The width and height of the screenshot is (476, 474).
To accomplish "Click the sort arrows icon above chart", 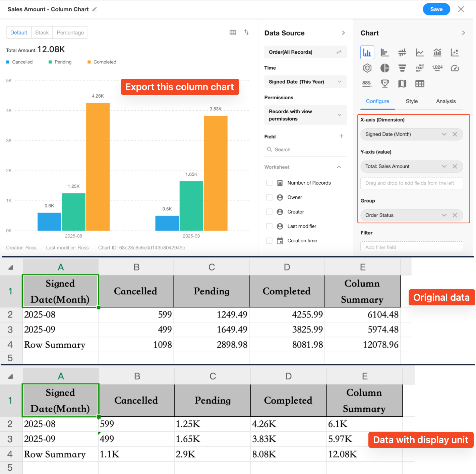I will pyautogui.click(x=246, y=32).
